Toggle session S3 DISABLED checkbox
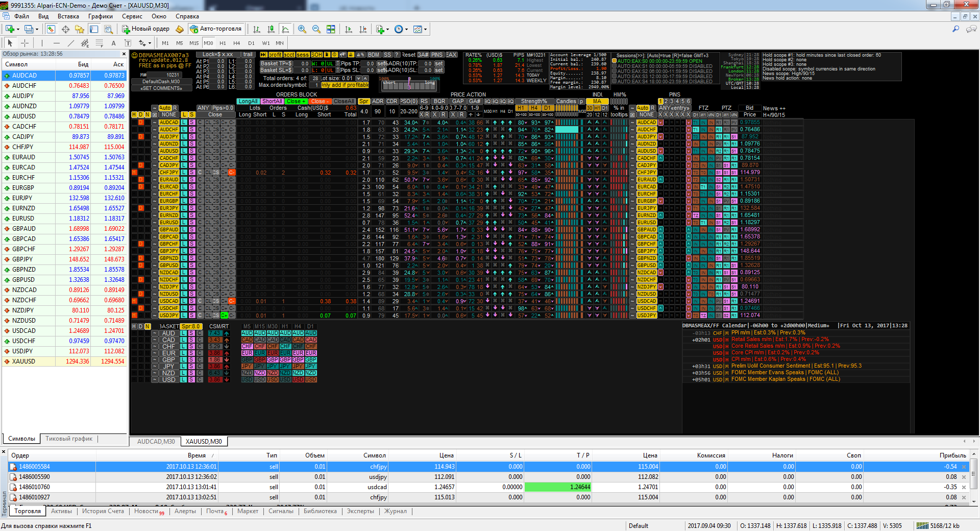The height and width of the screenshot is (531, 980). click(x=614, y=77)
